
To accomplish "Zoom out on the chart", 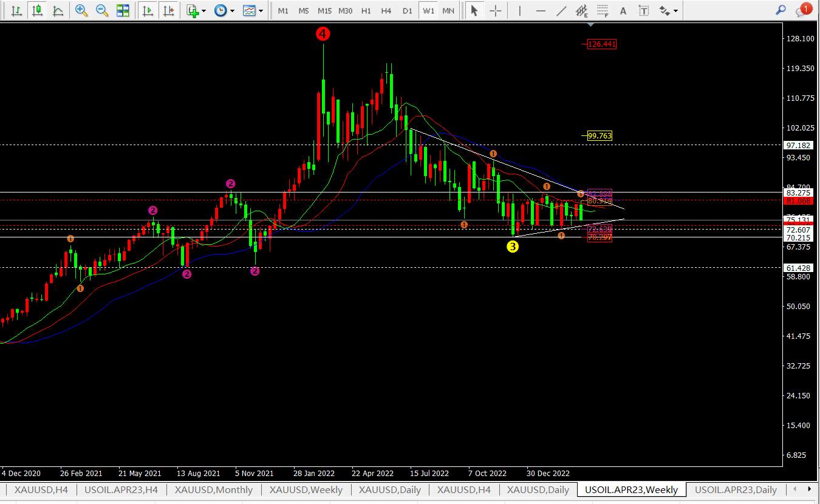I will 102,10.
